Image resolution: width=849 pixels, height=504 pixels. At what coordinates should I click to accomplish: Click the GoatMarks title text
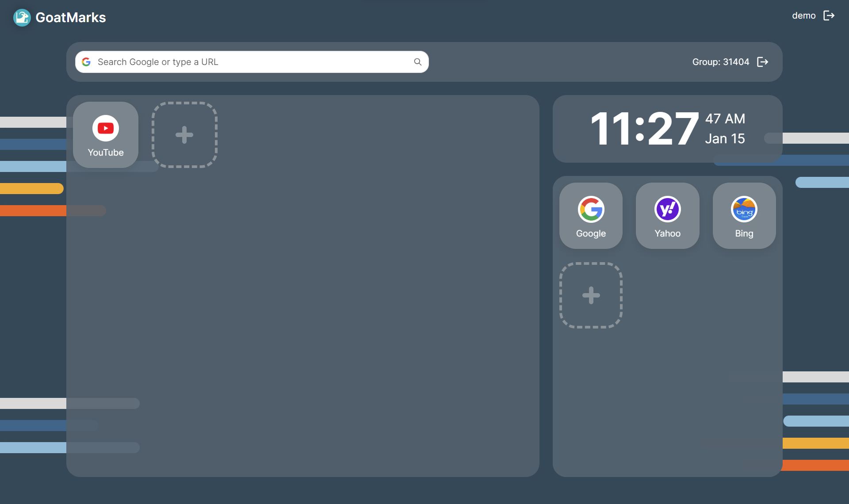pos(71,18)
